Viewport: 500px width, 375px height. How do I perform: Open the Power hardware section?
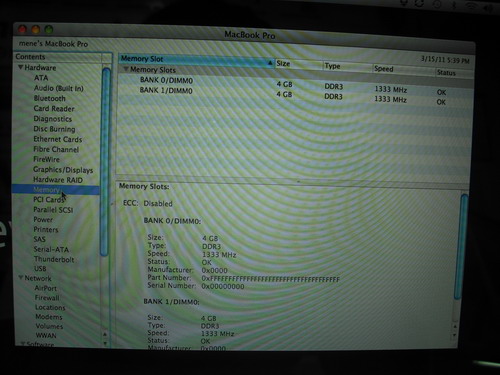coord(43,220)
